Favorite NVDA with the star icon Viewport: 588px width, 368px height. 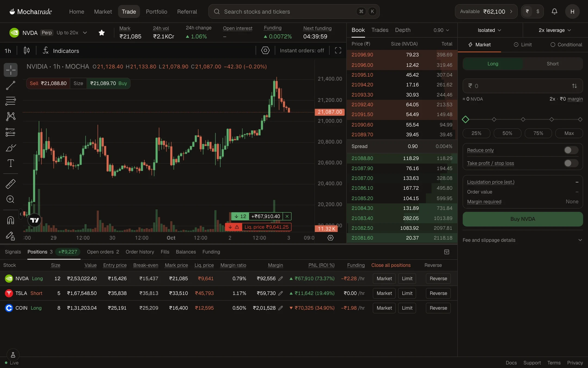[x=102, y=33]
